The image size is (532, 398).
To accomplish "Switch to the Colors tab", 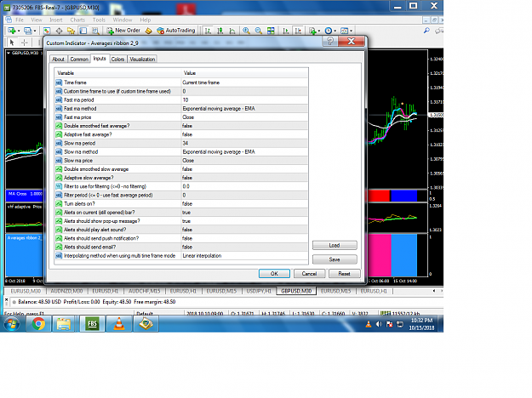I will 117,59.
